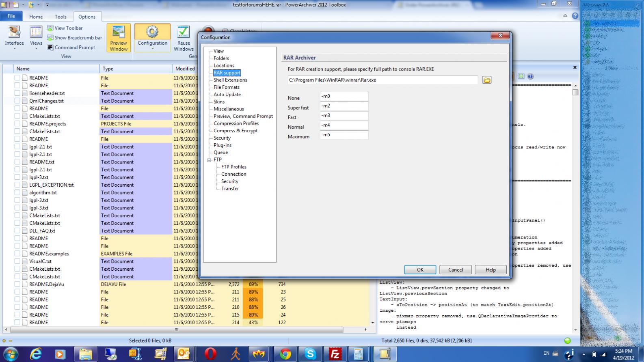Launch Opera from the taskbar
Viewport: 644px width, 362px height.
210,354
